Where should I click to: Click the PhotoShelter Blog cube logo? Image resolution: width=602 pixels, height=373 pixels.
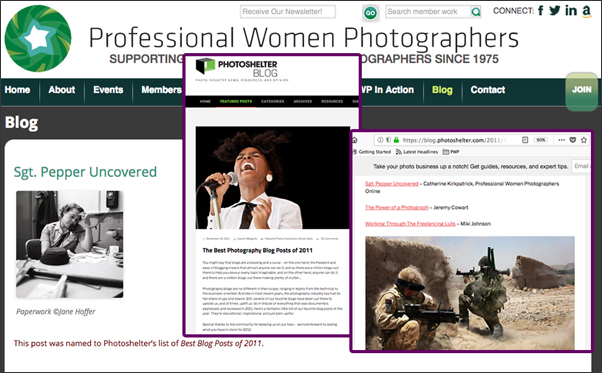[205, 66]
